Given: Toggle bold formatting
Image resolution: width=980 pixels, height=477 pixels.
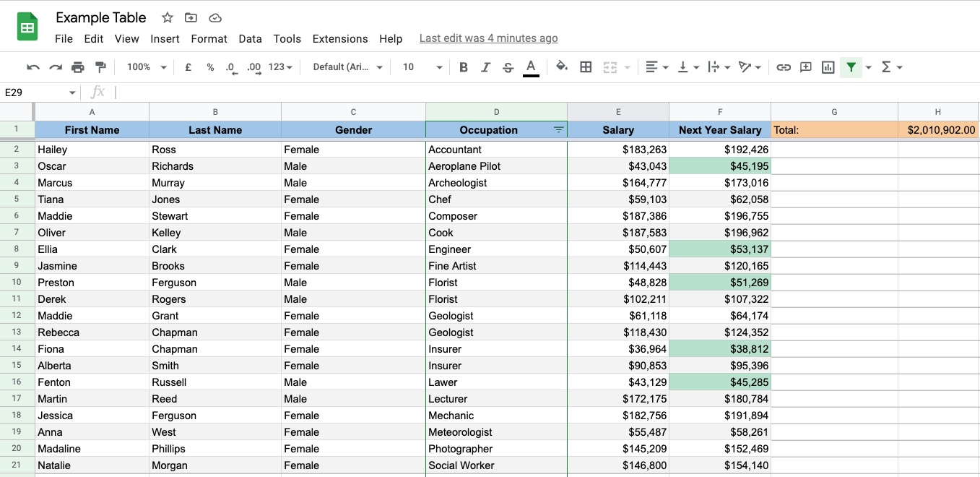Looking at the screenshot, I should tap(463, 66).
